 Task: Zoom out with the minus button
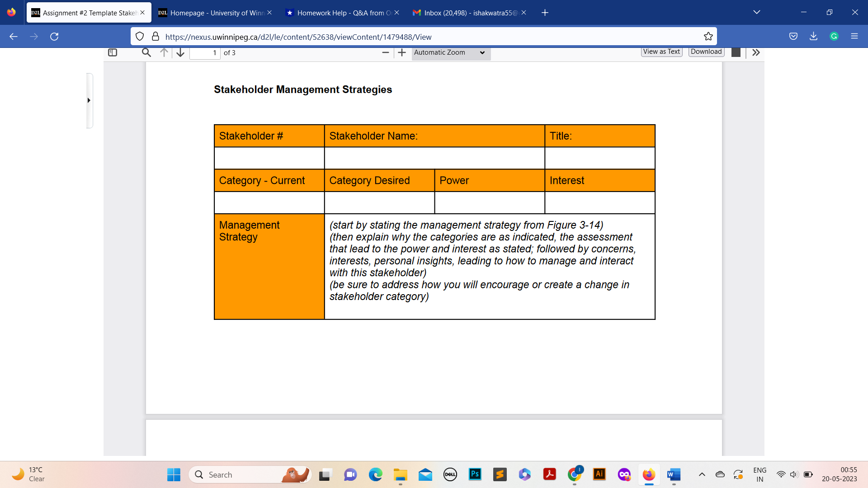pos(386,52)
